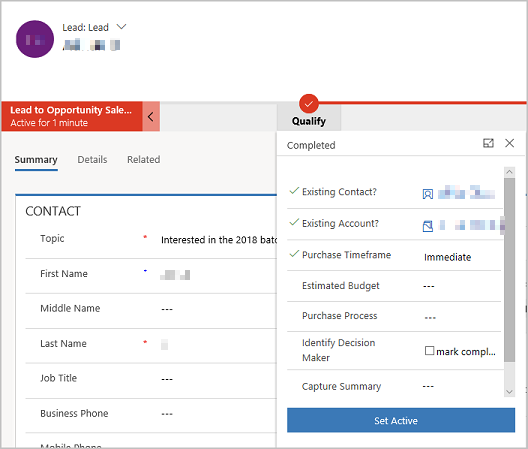Open the Related tab

click(143, 160)
